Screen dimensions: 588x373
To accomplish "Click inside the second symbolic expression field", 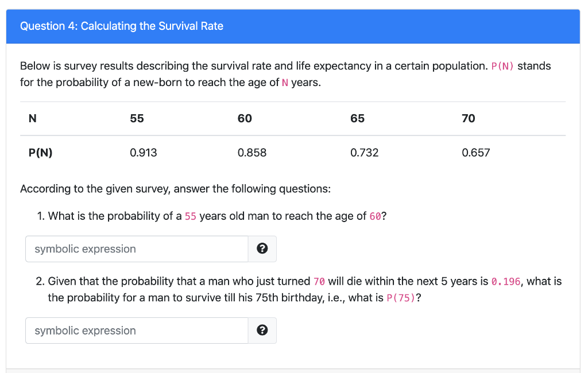I will click(136, 331).
